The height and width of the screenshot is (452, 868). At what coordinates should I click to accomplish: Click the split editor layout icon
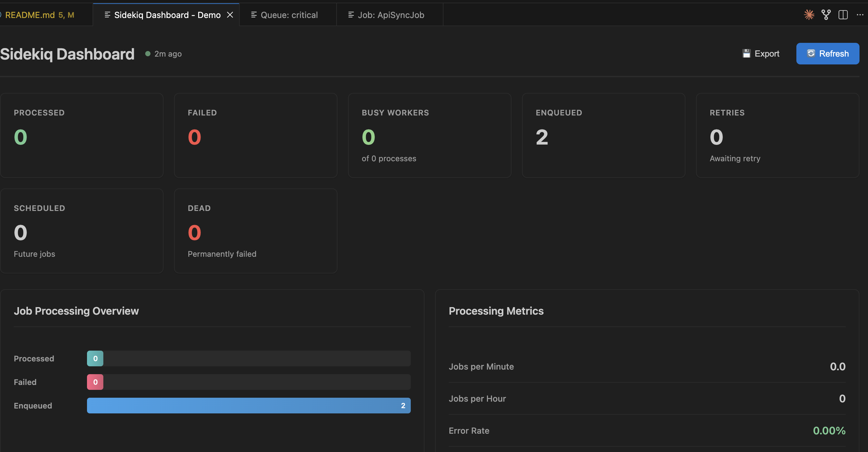(843, 14)
